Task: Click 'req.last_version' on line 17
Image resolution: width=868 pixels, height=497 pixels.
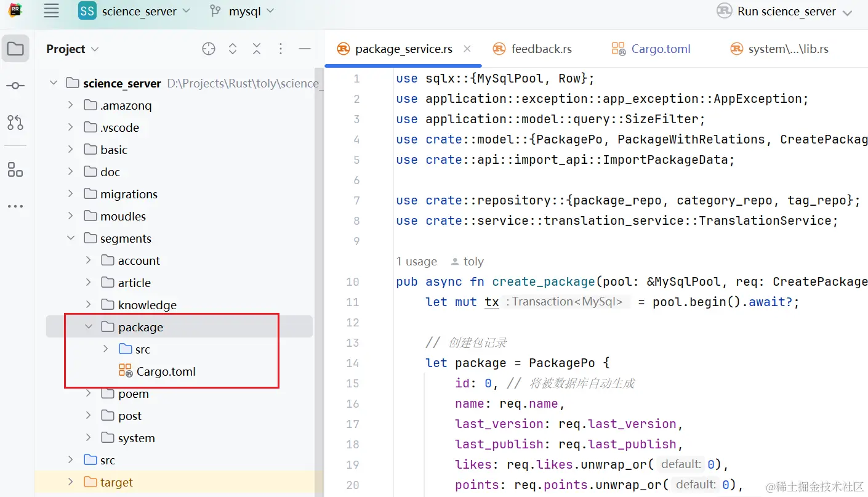Action: click(x=617, y=424)
